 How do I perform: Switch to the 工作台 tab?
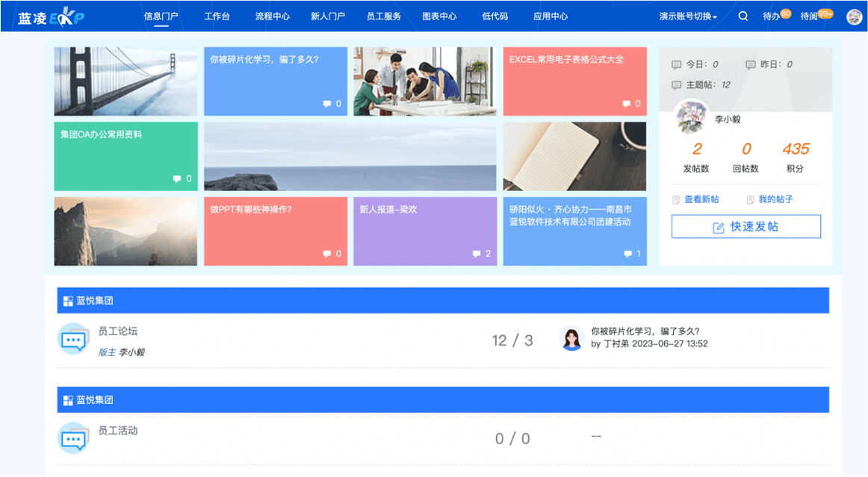click(x=217, y=16)
